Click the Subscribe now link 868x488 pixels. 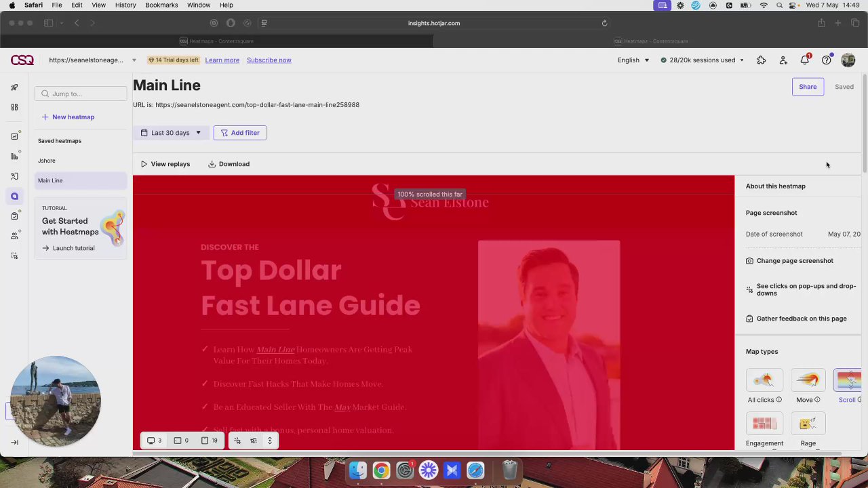point(269,60)
